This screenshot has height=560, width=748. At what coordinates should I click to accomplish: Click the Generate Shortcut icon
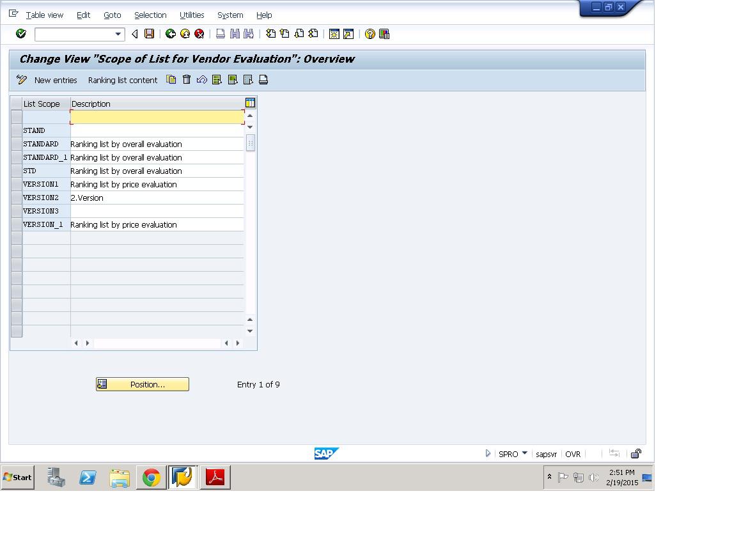(x=348, y=34)
